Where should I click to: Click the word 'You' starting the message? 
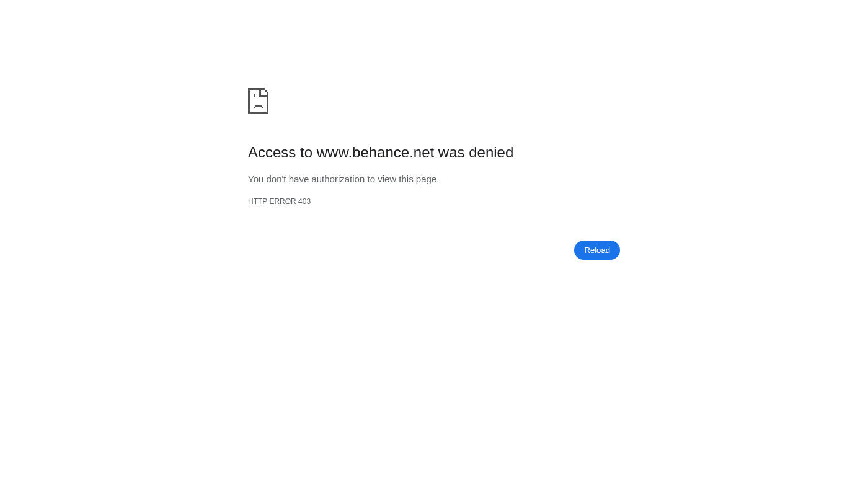tap(256, 179)
